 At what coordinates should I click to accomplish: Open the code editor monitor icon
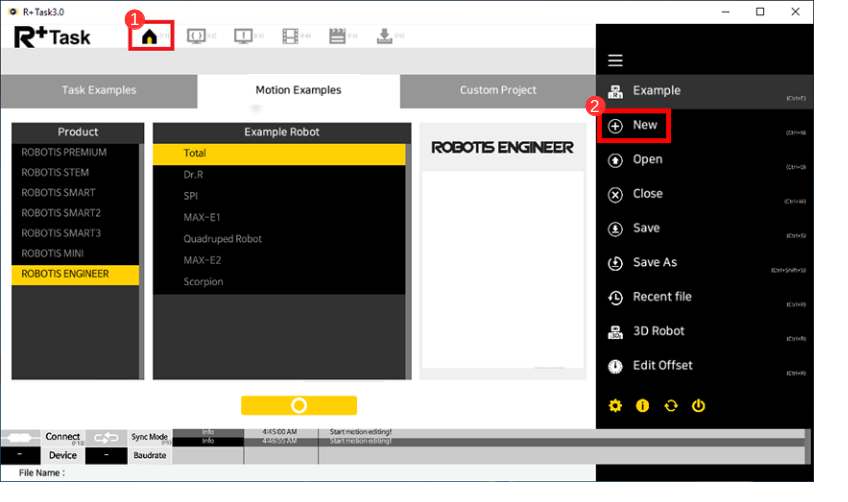coord(197,37)
